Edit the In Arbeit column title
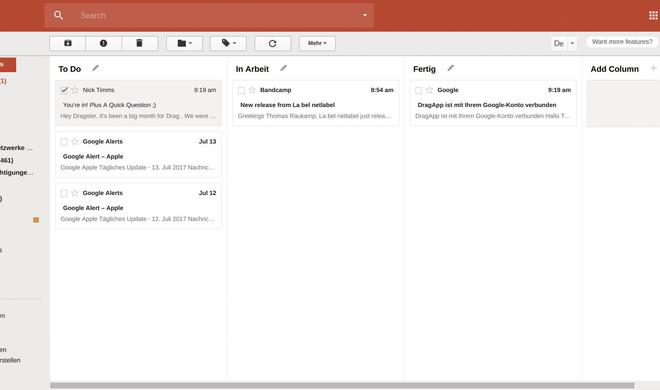The image size is (660, 390). point(283,68)
